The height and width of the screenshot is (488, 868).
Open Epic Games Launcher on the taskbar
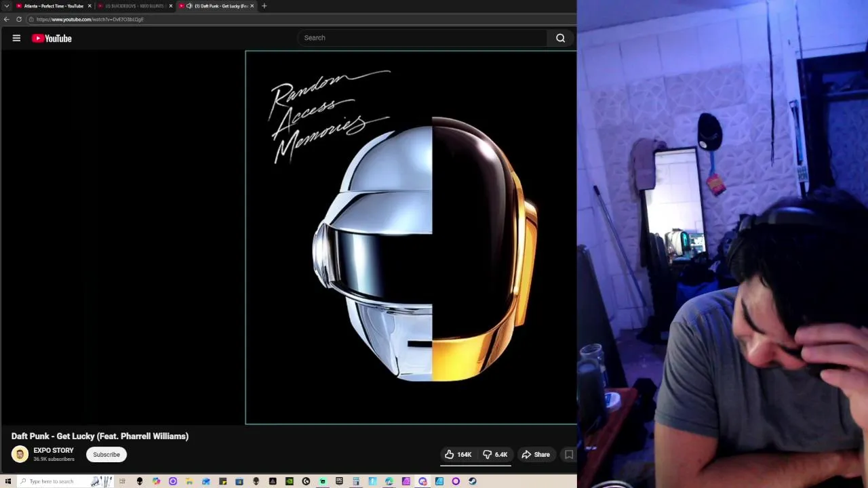[x=339, y=481]
